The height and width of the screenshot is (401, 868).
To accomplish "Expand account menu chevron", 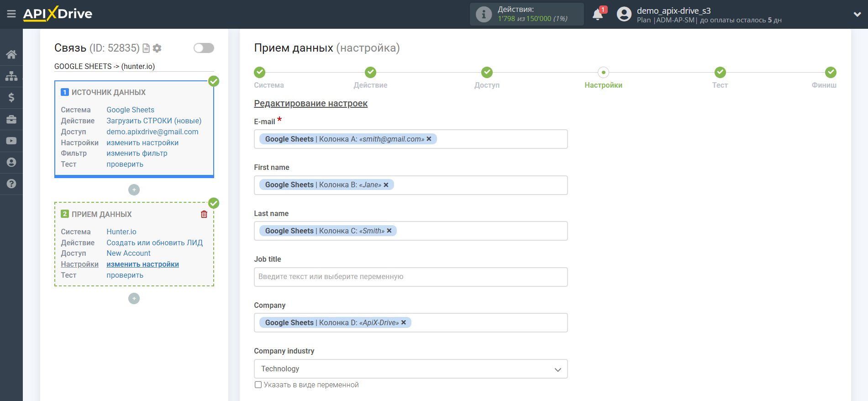I will click(x=857, y=14).
